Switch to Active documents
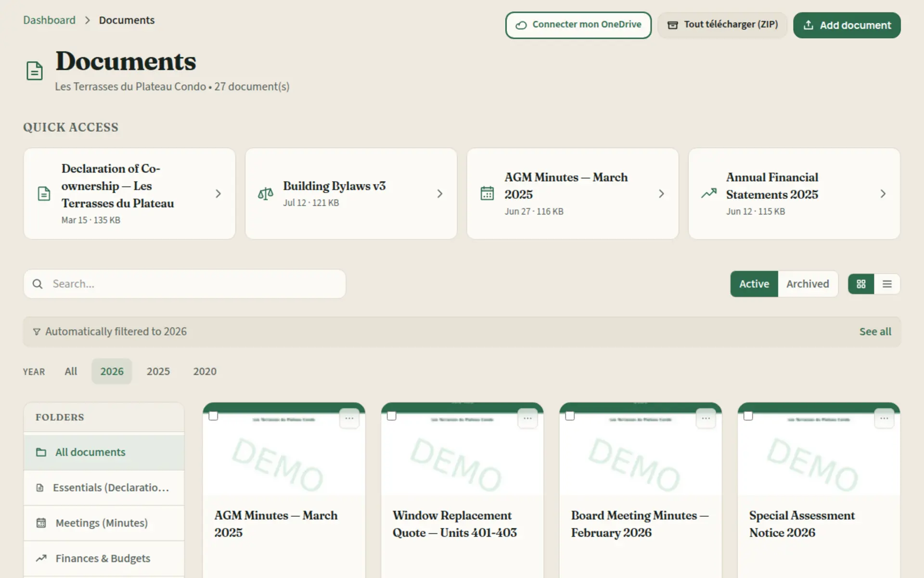This screenshot has height=578, width=924. [754, 284]
